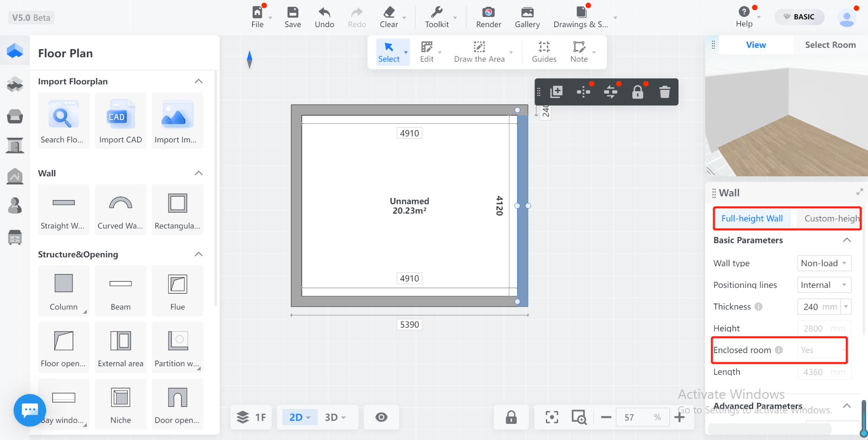Select the Custom-height wall tab
The image size is (868, 440).
click(x=831, y=219)
